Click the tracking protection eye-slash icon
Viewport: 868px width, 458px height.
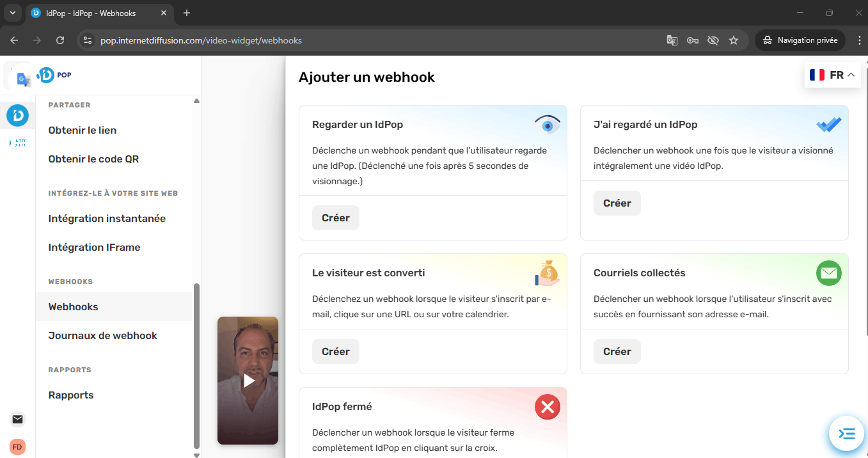pyautogui.click(x=713, y=40)
